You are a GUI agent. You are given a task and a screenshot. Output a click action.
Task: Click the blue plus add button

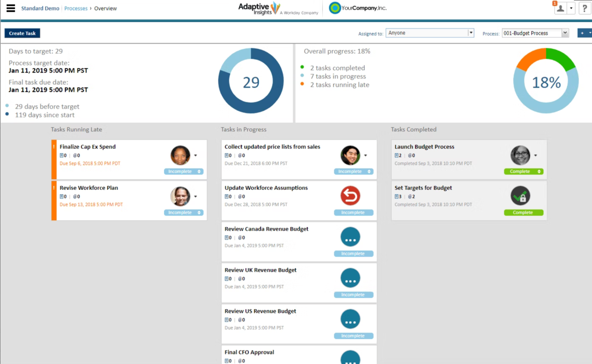tap(582, 33)
